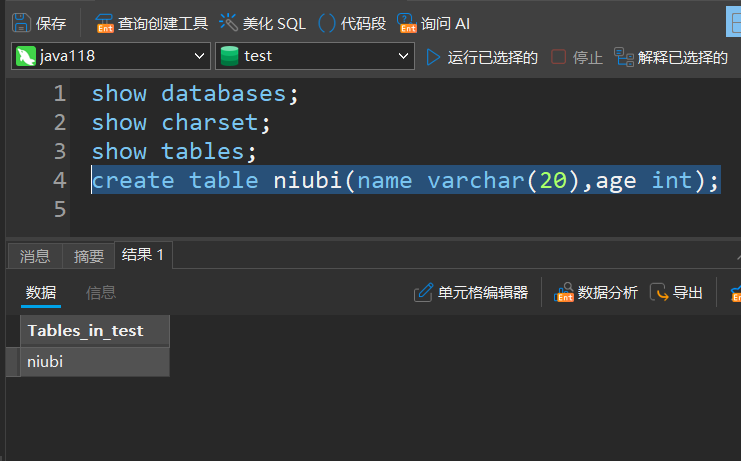
Task: Open the Cell Editor (单元格编辑器)
Action: (x=471, y=293)
